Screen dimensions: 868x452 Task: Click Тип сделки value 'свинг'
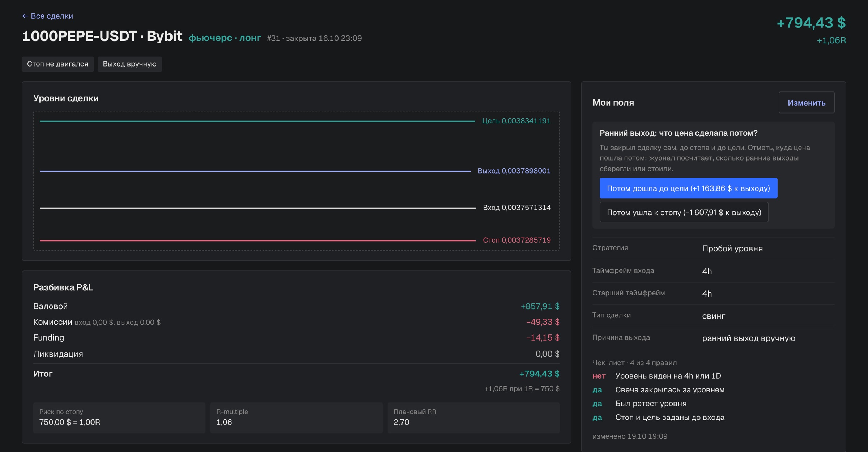click(x=714, y=316)
